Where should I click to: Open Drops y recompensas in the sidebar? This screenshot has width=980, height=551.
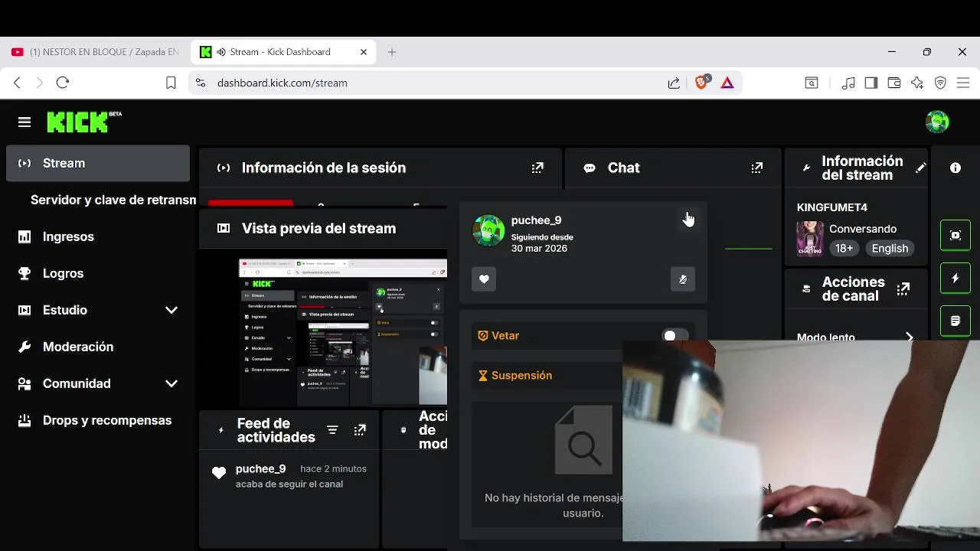[x=98, y=420]
